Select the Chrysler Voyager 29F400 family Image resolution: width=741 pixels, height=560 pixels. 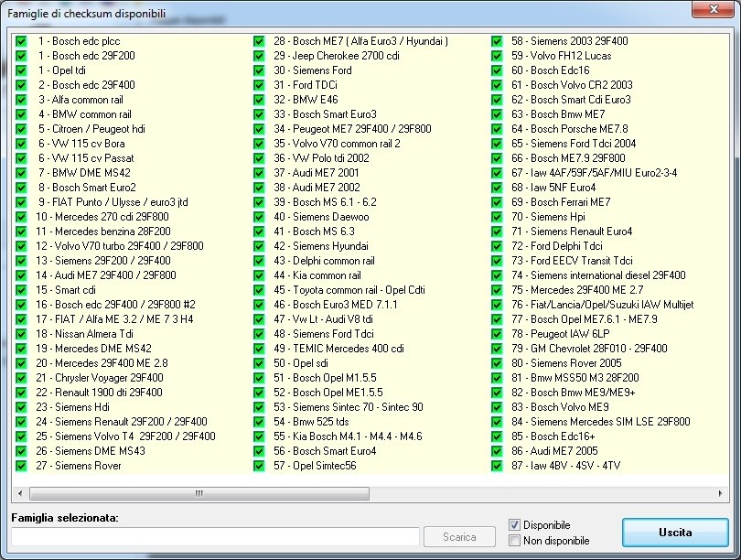coord(99,378)
